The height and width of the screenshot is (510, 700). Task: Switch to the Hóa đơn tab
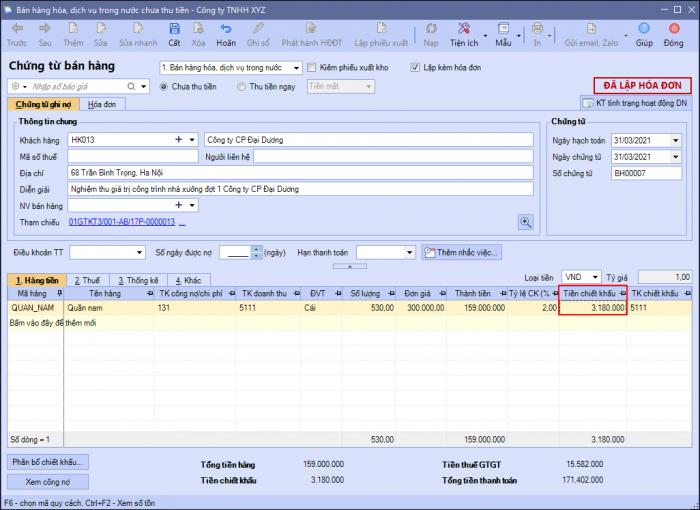point(101,103)
